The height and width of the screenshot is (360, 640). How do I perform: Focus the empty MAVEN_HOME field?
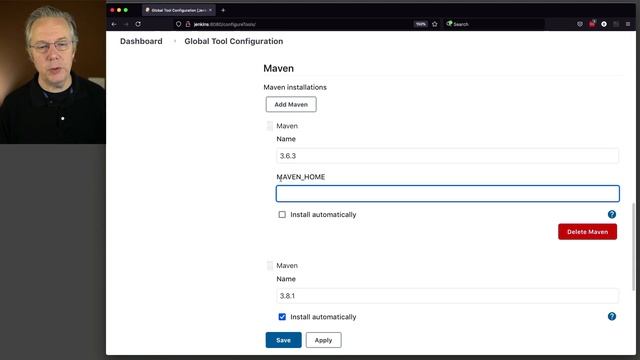447,193
